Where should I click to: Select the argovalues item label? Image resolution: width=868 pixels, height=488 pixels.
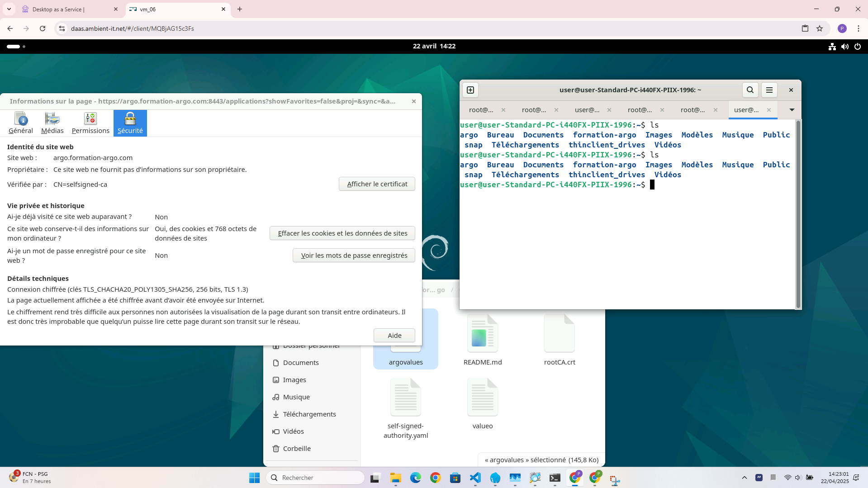406,362
